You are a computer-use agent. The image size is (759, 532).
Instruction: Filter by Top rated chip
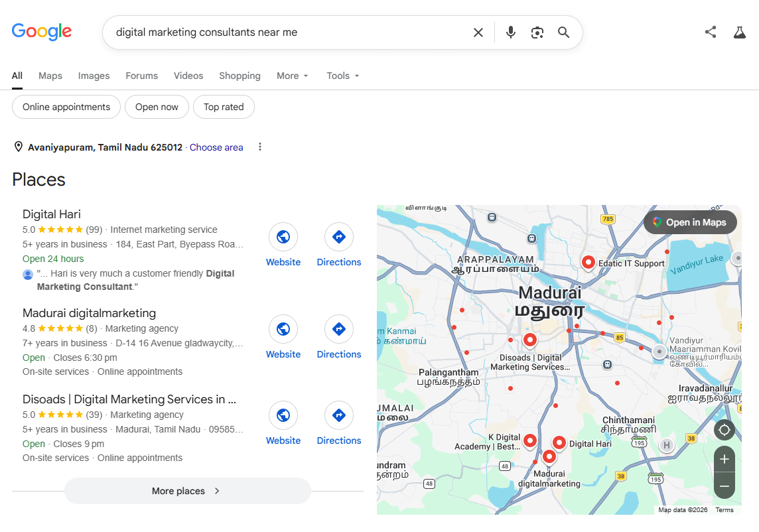[224, 107]
